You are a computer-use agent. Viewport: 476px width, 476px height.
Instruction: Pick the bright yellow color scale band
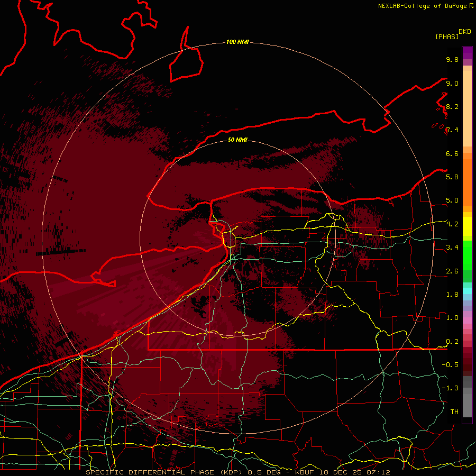pyautogui.click(x=467, y=226)
